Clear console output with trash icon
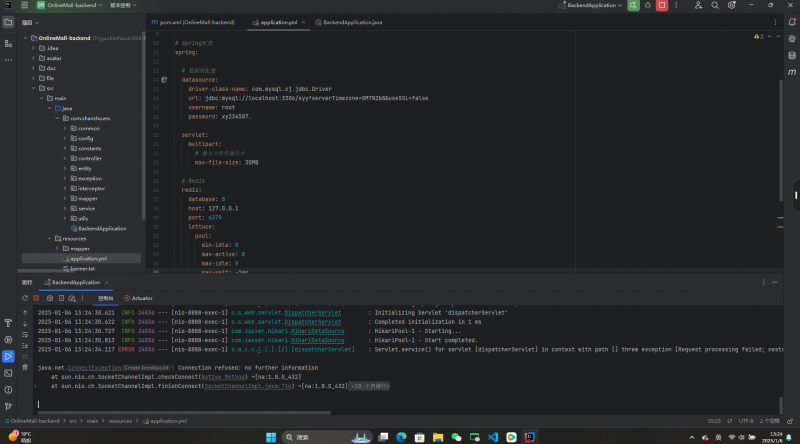The image size is (800, 444). pos(25,367)
